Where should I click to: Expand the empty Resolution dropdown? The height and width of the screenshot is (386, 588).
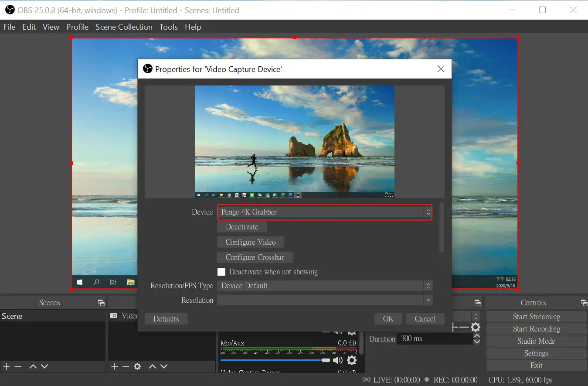click(x=324, y=300)
